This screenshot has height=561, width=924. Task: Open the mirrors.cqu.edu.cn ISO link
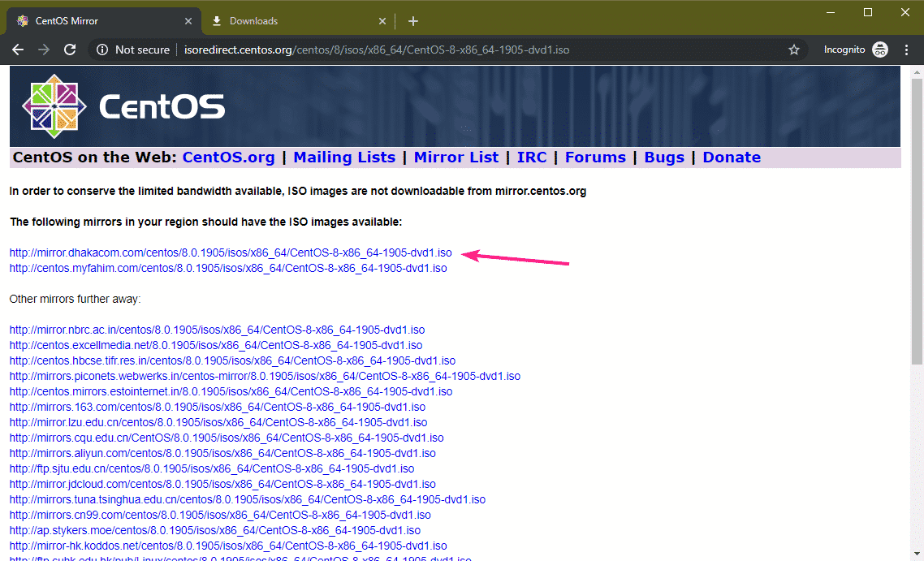point(227,438)
